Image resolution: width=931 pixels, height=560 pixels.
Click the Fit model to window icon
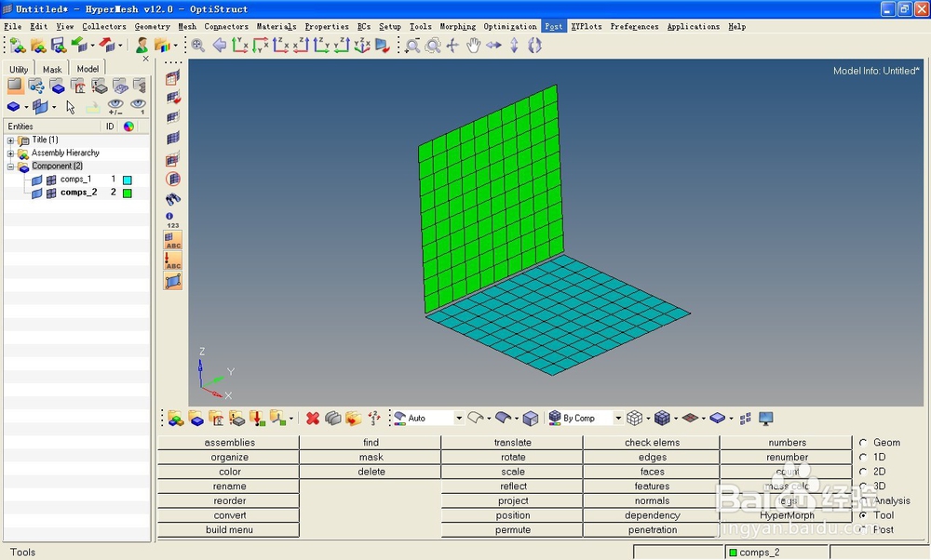pyautogui.click(x=197, y=46)
